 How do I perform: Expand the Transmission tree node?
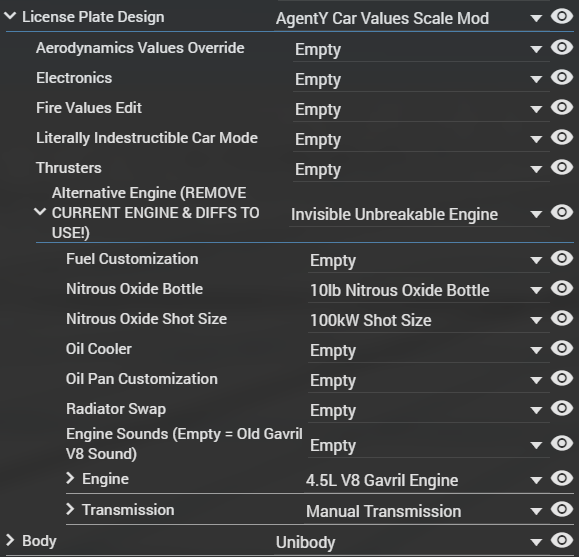pos(70,509)
